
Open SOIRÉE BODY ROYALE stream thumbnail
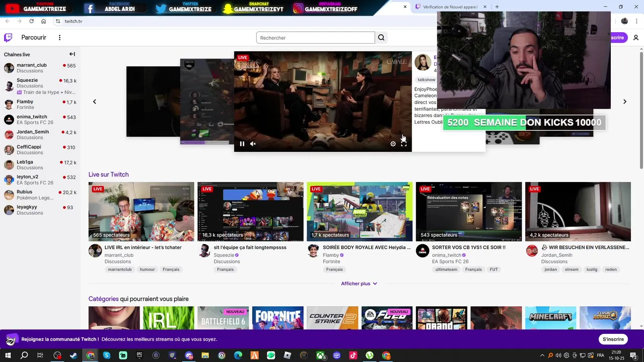coord(360,212)
